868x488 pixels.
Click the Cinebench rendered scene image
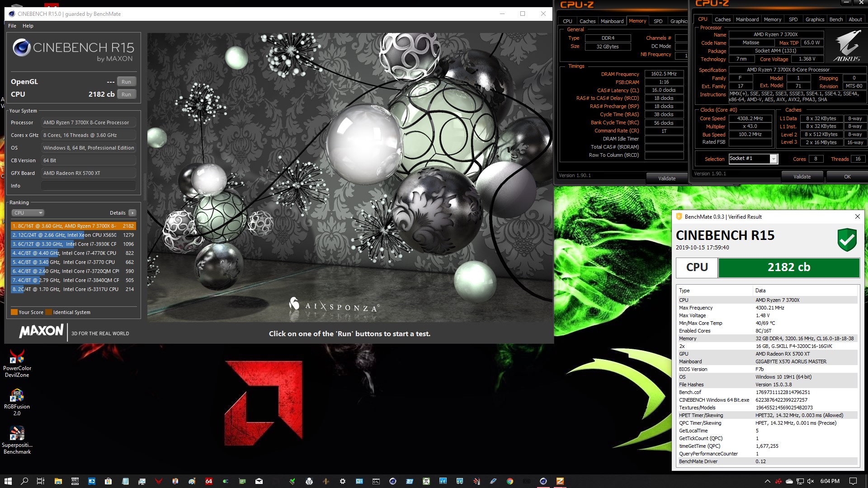pos(350,177)
